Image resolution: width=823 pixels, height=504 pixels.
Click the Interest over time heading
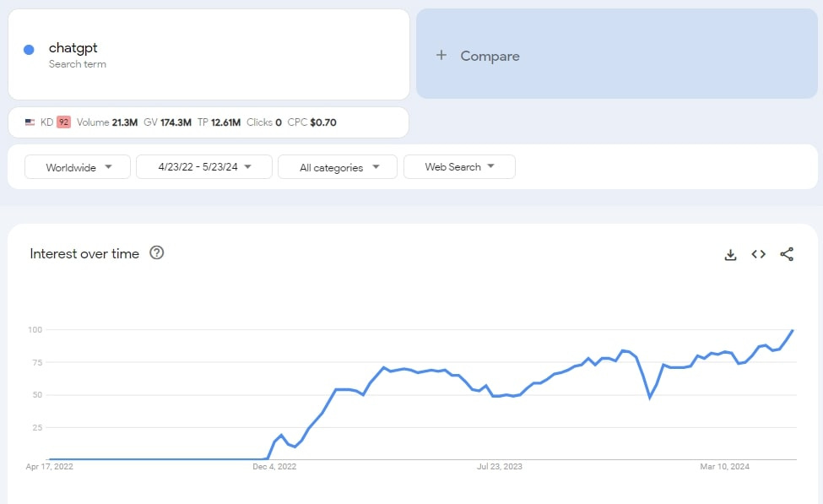(84, 253)
